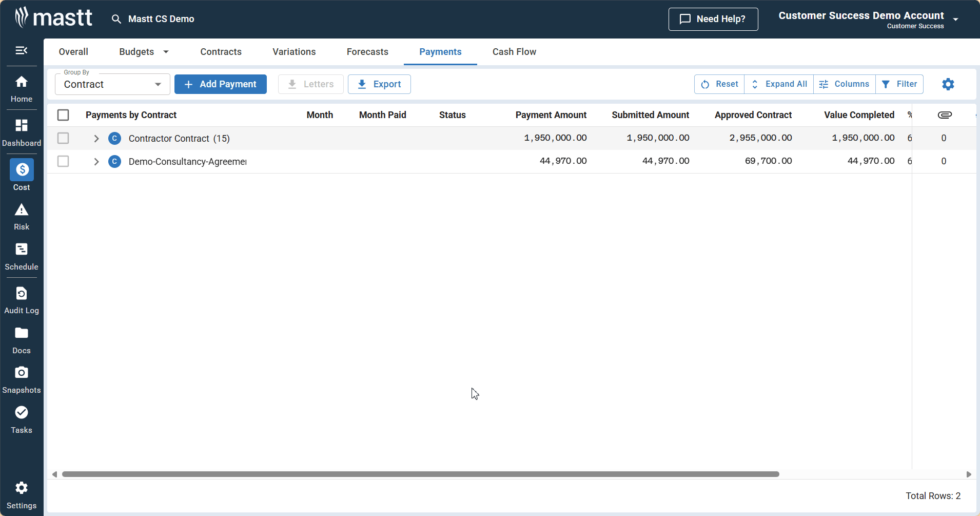The height and width of the screenshot is (516, 980).
Task: Click the Need Help? button
Action: (713, 19)
